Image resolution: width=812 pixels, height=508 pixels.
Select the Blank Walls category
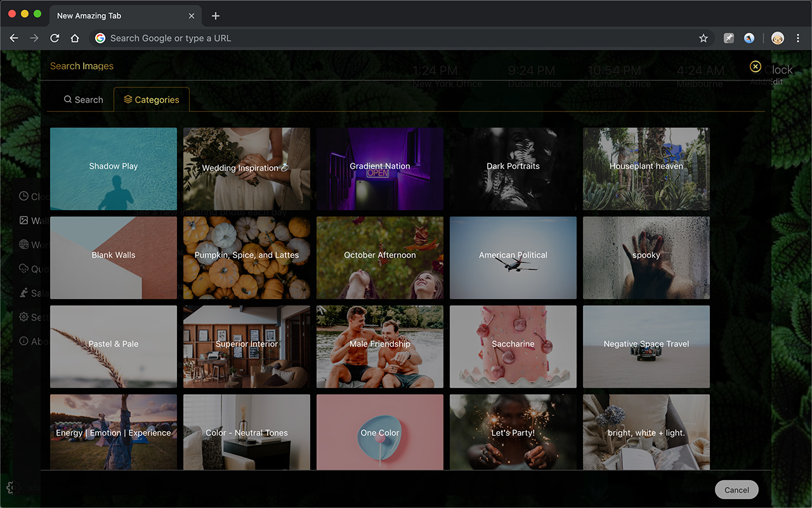[x=114, y=258]
